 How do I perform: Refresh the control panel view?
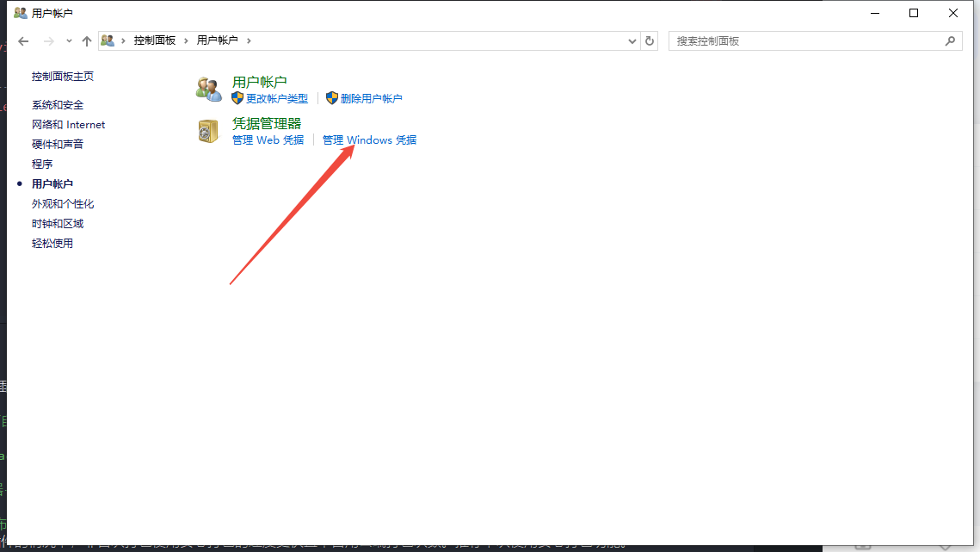pos(650,40)
